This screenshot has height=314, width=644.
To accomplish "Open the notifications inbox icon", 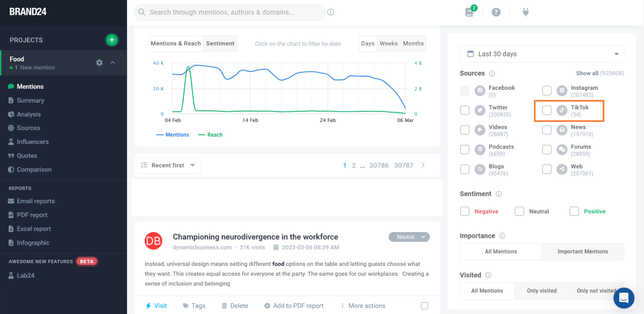I will coord(469,12).
